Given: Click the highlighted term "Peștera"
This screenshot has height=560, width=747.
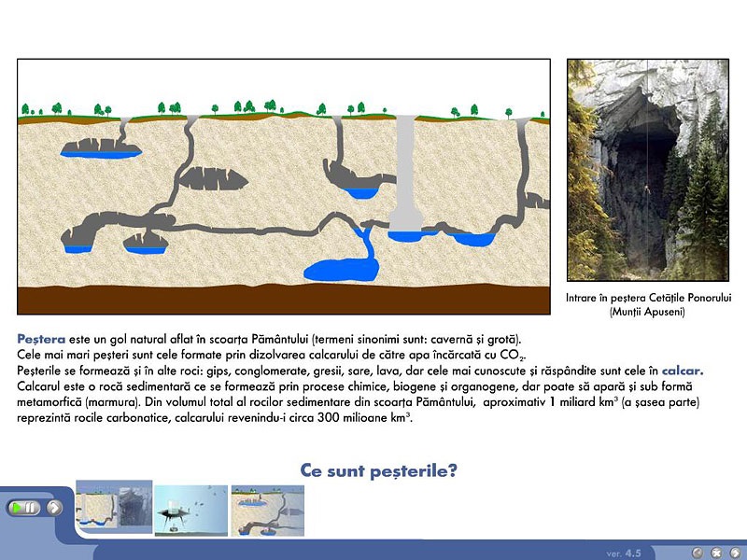Looking at the screenshot, I should (x=41, y=339).
